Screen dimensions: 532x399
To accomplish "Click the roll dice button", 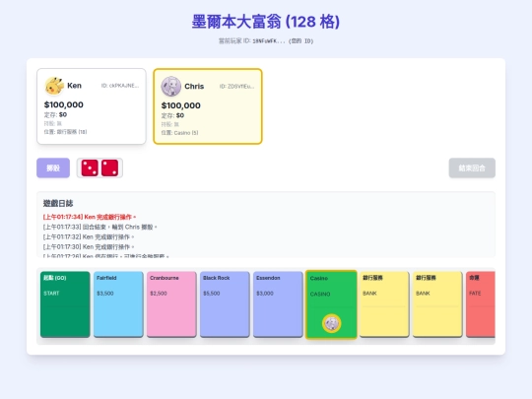I will (53, 167).
